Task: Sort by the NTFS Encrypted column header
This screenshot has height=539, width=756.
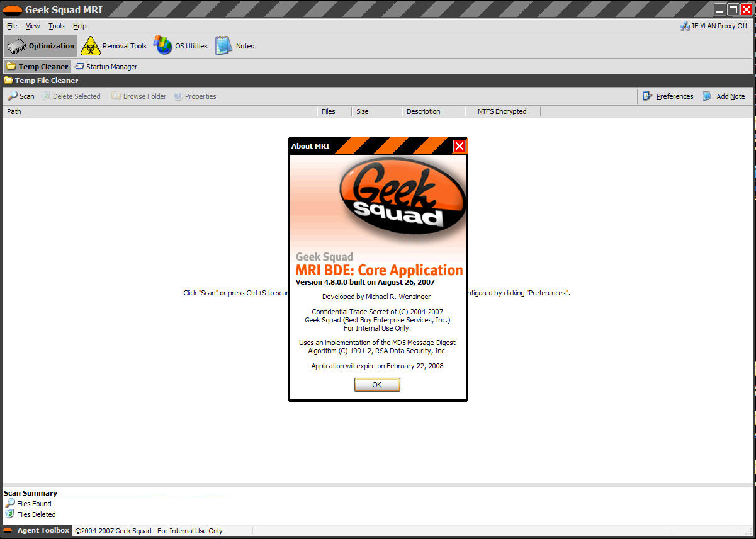Action: tap(503, 111)
